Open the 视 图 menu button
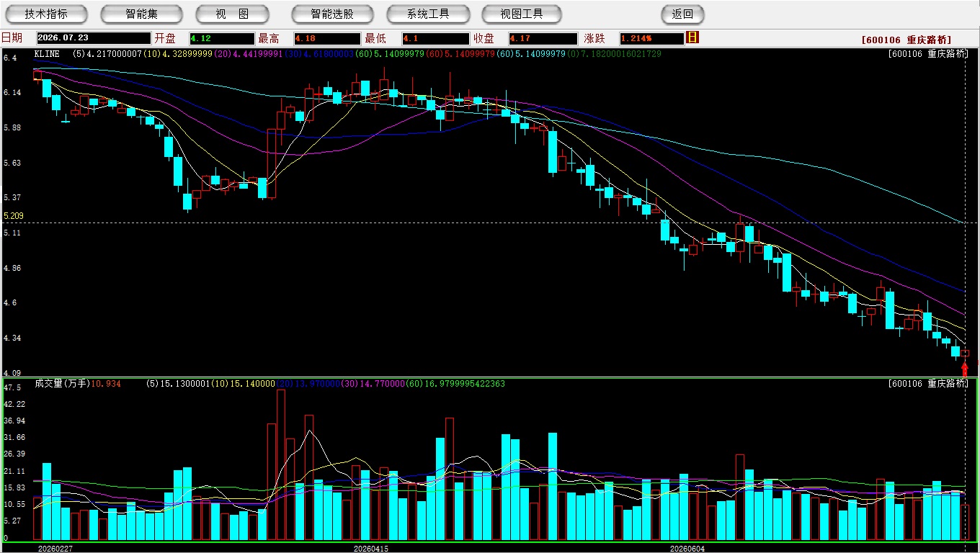Image resolution: width=980 pixels, height=553 pixels. pyautogui.click(x=232, y=14)
